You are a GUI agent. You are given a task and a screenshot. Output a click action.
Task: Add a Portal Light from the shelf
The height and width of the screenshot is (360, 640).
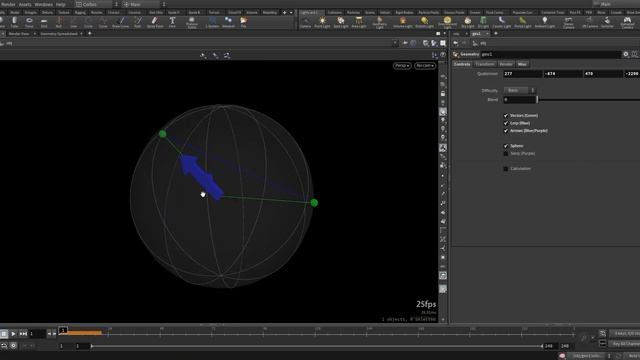click(523, 22)
